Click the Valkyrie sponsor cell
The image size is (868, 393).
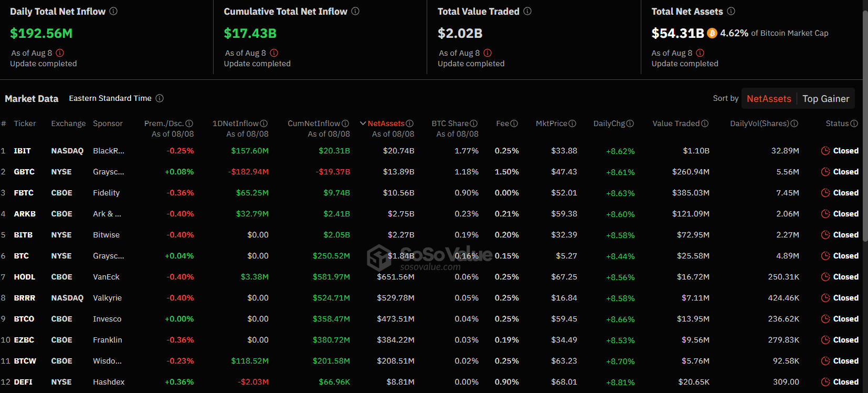108,298
